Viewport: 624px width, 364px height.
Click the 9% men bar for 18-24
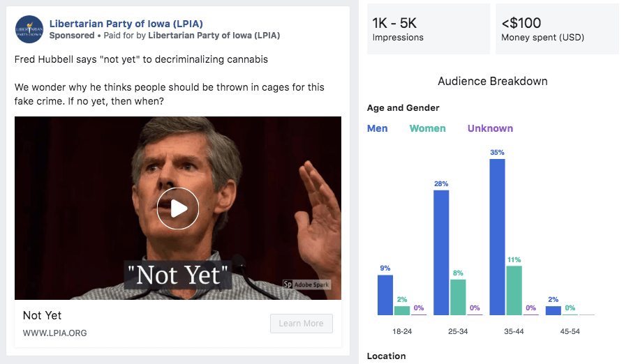385,295
